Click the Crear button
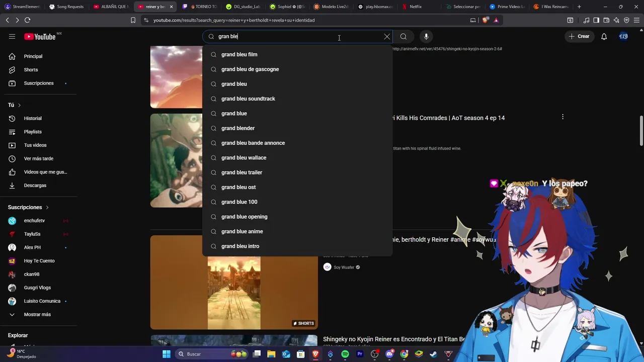Viewport: 644px width, 362px height. pos(579,36)
